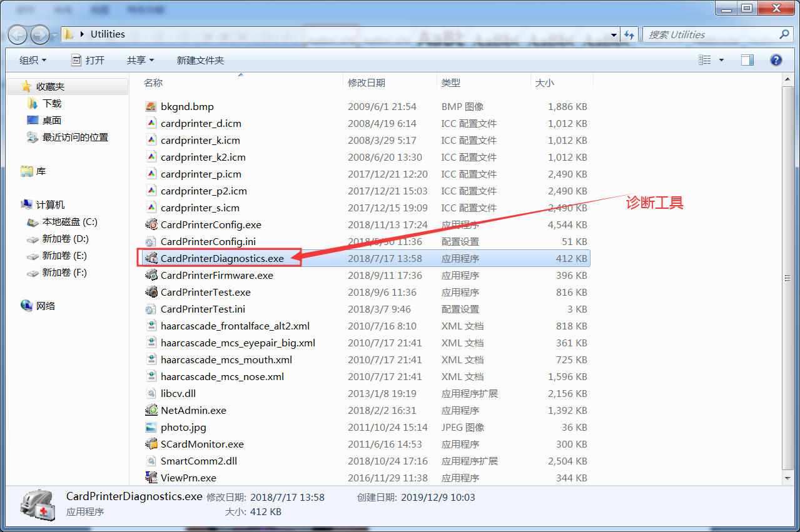This screenshot has width=800, height=532.
Task: Expand address bar previous locations dropdown
Action: (x=615, y=34)
